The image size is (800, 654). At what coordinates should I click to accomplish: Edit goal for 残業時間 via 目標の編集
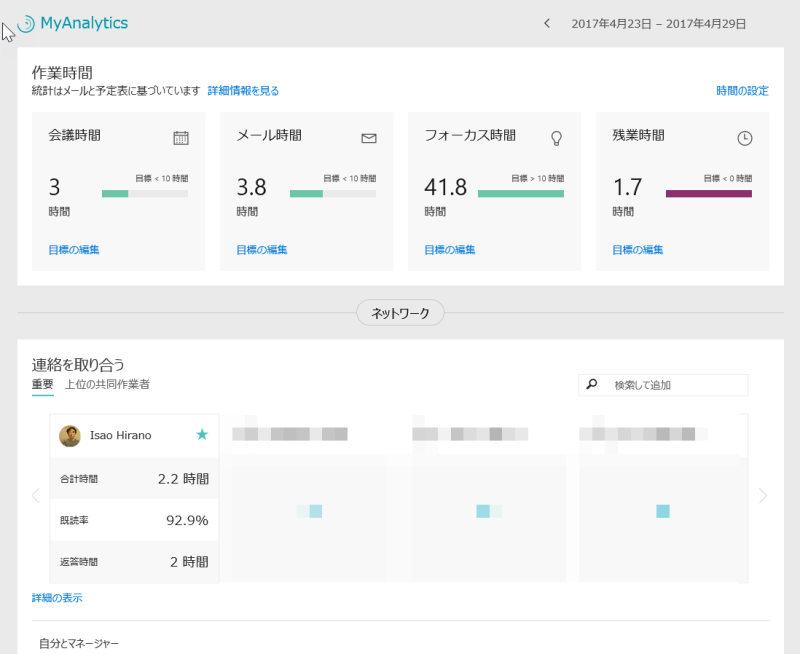click(x=638, y=250)
